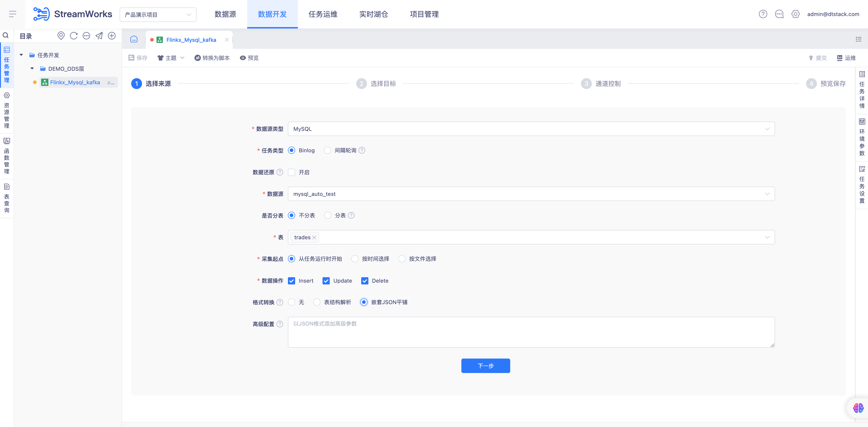Open the task settings panel (任务设置)

(862, 185)
